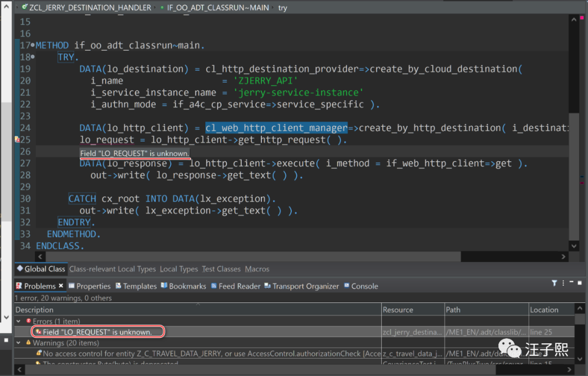Sort by the Description column header
This screenshot has width=588, height=376.
tap(198, 310)
